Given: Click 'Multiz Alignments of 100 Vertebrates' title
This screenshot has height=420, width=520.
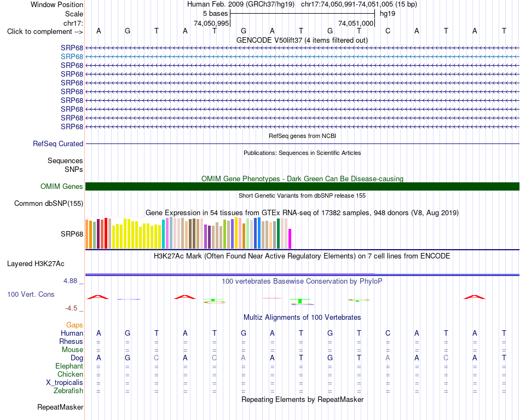Looking at the screenshot, I should tap(302, 318).
